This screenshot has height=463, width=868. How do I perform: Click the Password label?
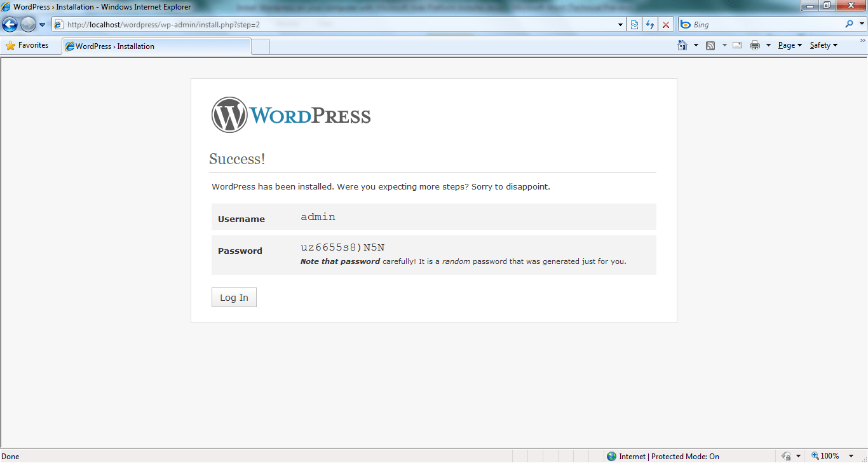tap(240, 251)
